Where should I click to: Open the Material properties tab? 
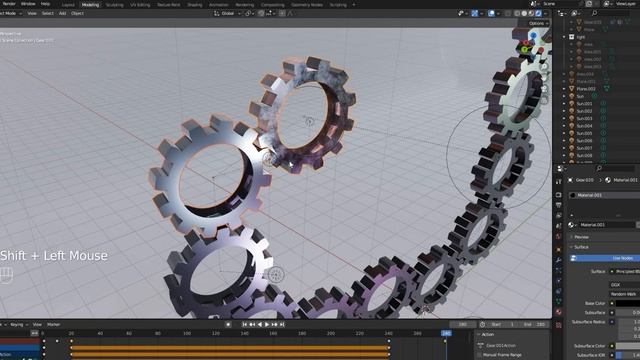559,312
